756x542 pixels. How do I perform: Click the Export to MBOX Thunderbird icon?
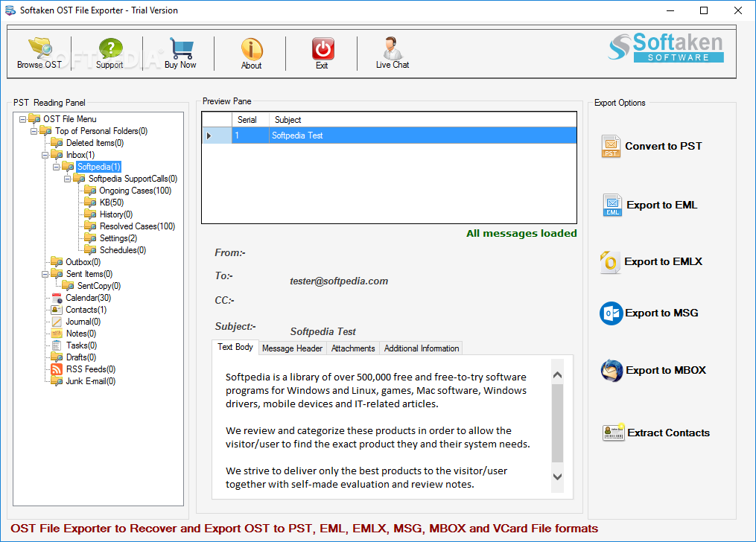(x=612, y=371)
